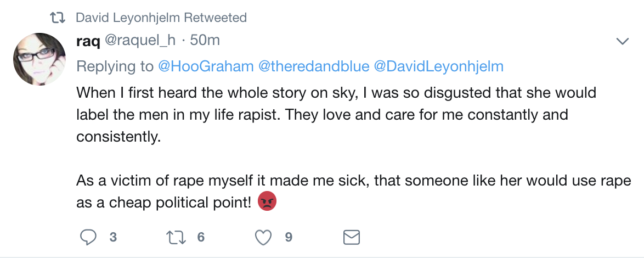The width and height of the screenshot is (644, 258).
Task: Click the small retweet icon beside 'David Leyonhjelm Retweeted'
Action: tap(57, 18)
